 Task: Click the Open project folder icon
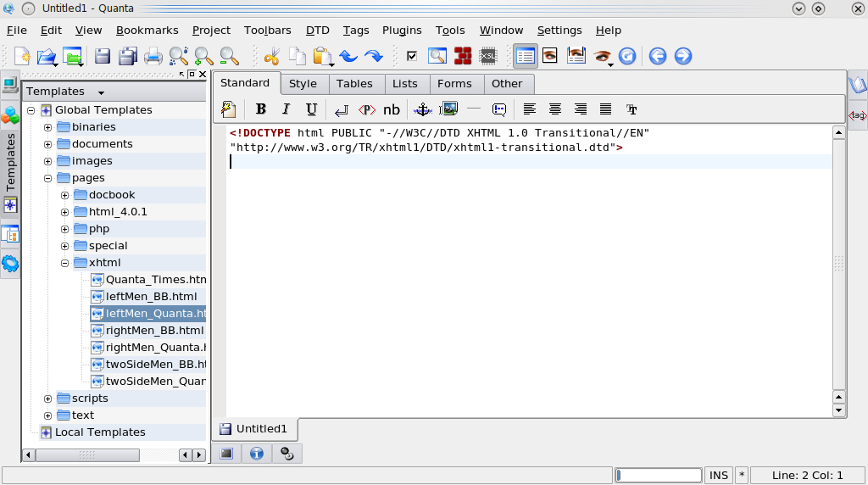[73, 56]
